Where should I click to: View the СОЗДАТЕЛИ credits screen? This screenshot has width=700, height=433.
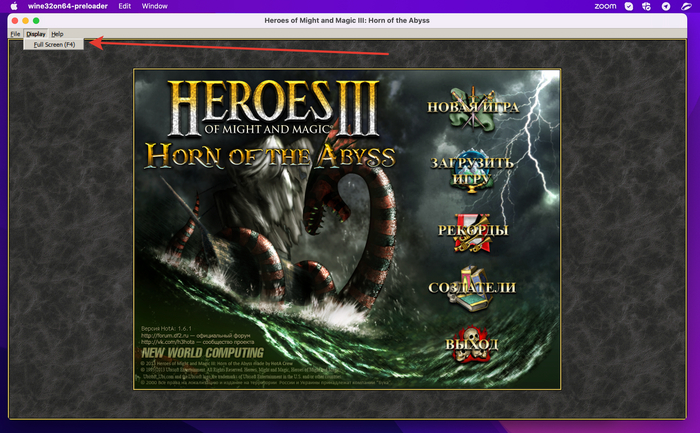point(472,287)
